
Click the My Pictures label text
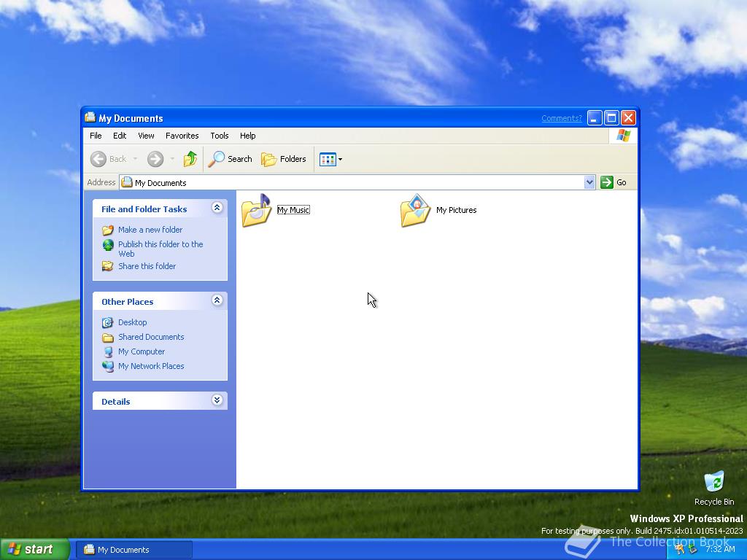coord(457,210)
